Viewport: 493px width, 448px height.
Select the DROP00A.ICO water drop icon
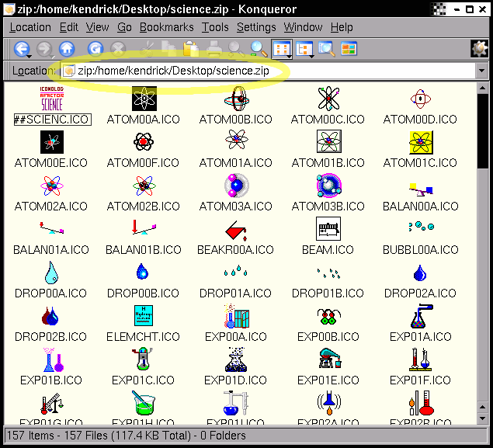point(51,273)
